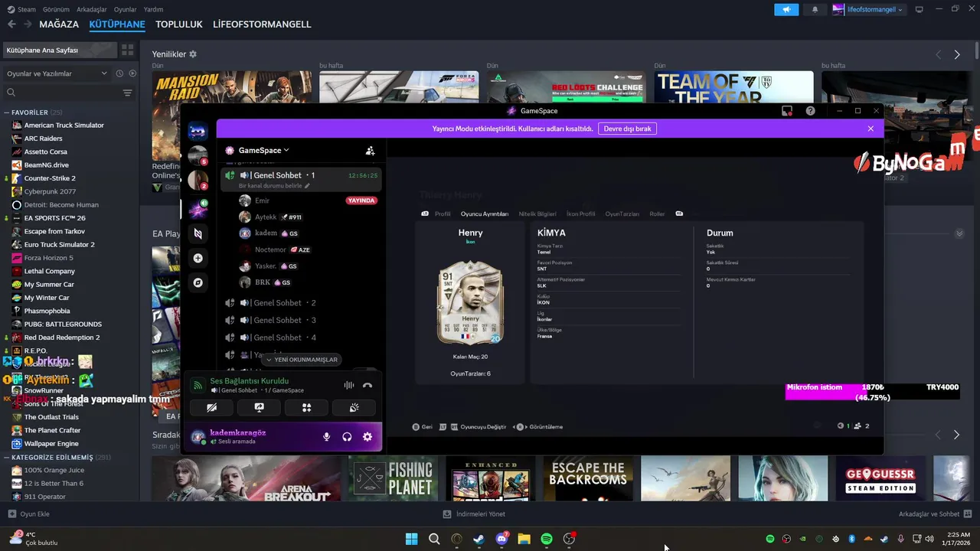Open the Steam menu
The image size is (980, 551).
tap(21, 9)
